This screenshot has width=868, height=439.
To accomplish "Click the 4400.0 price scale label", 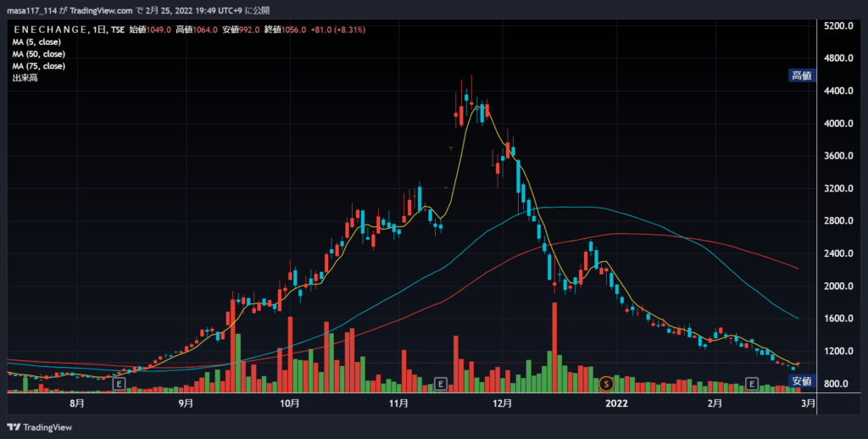I will click(x=838, y=91).
